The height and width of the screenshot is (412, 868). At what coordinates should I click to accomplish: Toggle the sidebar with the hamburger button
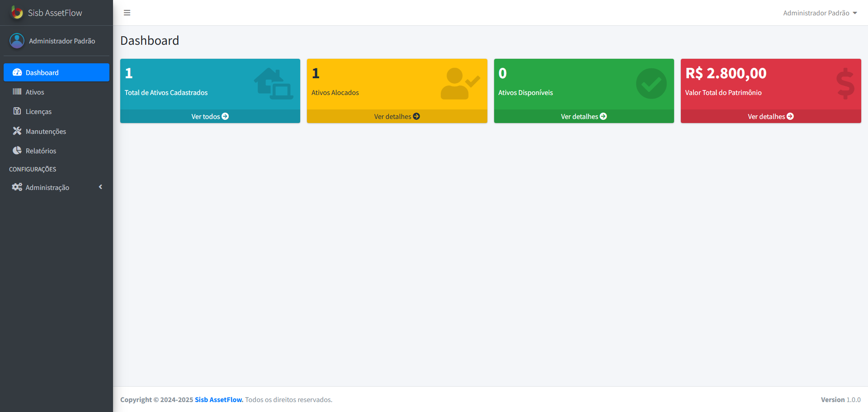pos(127,13)
